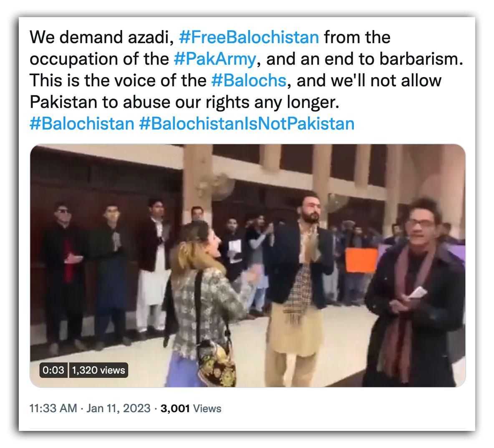Click the orange placard in video
This screenshot has width=494, height=448.
361,260
